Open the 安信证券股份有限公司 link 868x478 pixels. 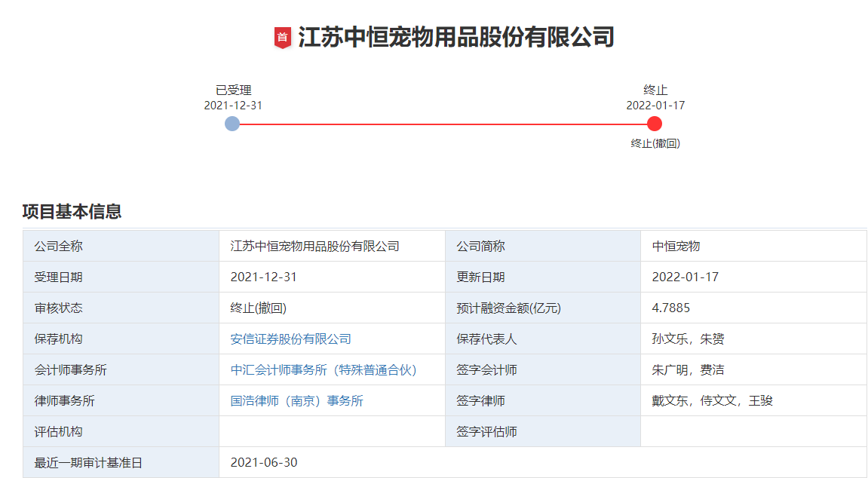pos(290,339)
